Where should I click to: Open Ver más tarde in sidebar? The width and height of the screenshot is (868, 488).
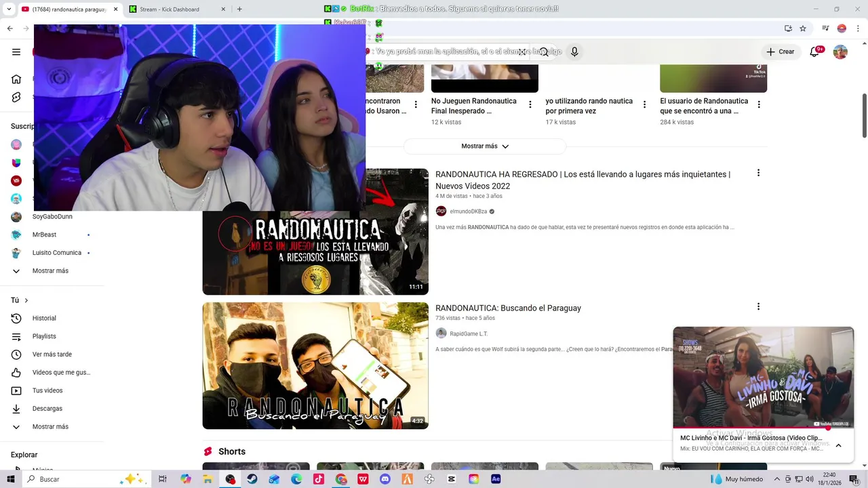coord(52,354)
